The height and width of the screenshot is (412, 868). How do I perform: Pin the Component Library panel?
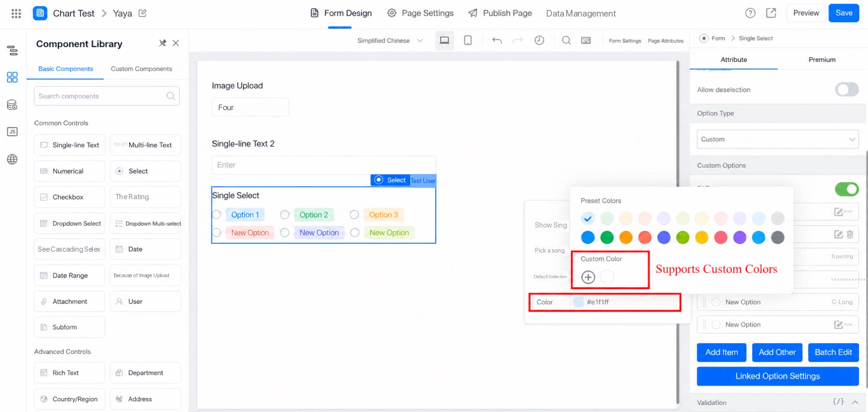pos(163,43)
